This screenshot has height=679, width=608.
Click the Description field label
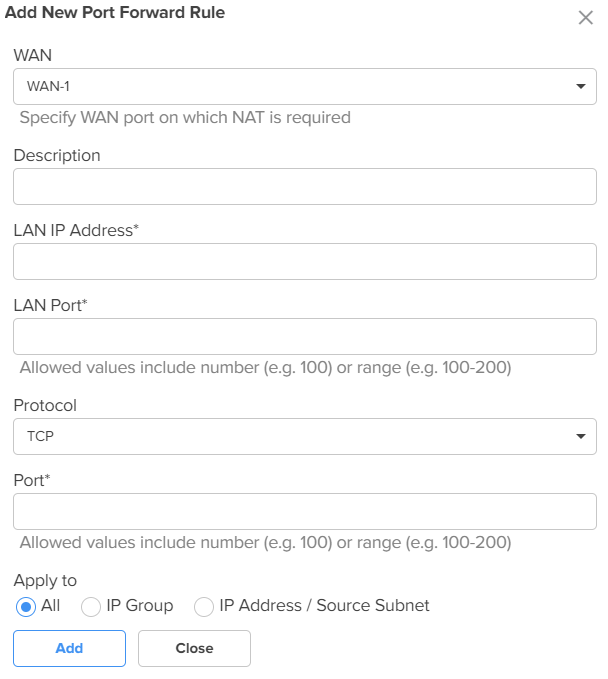(x=57, y=155)
